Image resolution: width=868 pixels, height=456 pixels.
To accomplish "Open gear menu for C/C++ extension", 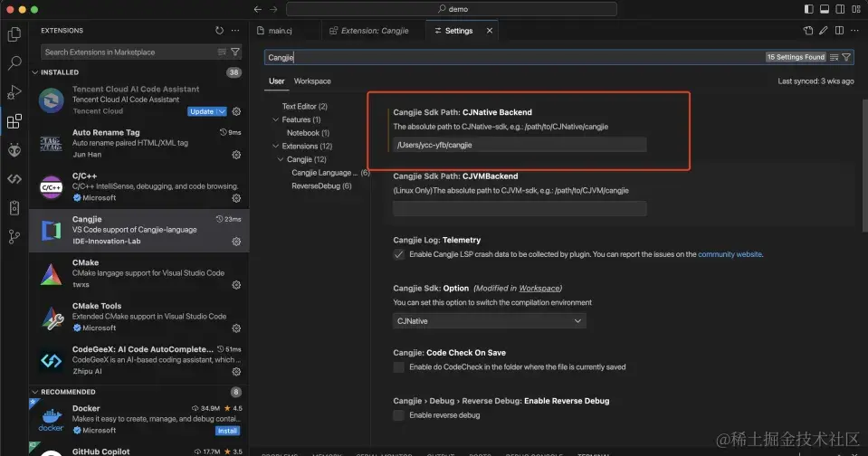I will tap(236, 198).
